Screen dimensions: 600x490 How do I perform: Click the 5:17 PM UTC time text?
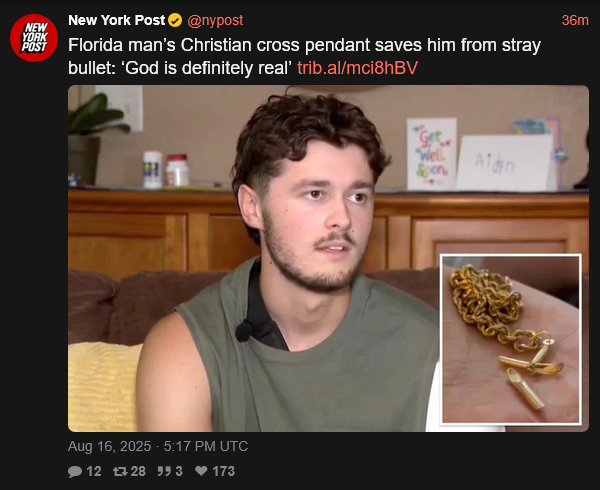(206, 446)
